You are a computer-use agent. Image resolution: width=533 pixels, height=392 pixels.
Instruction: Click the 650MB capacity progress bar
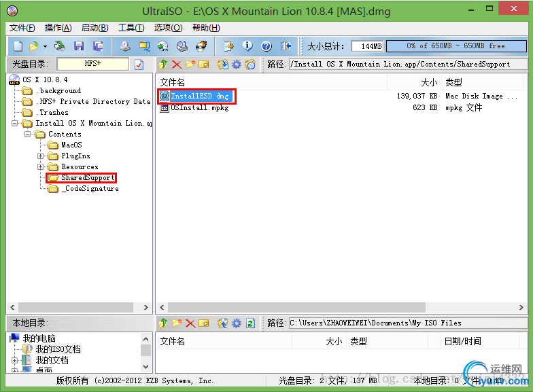[456, 46]
